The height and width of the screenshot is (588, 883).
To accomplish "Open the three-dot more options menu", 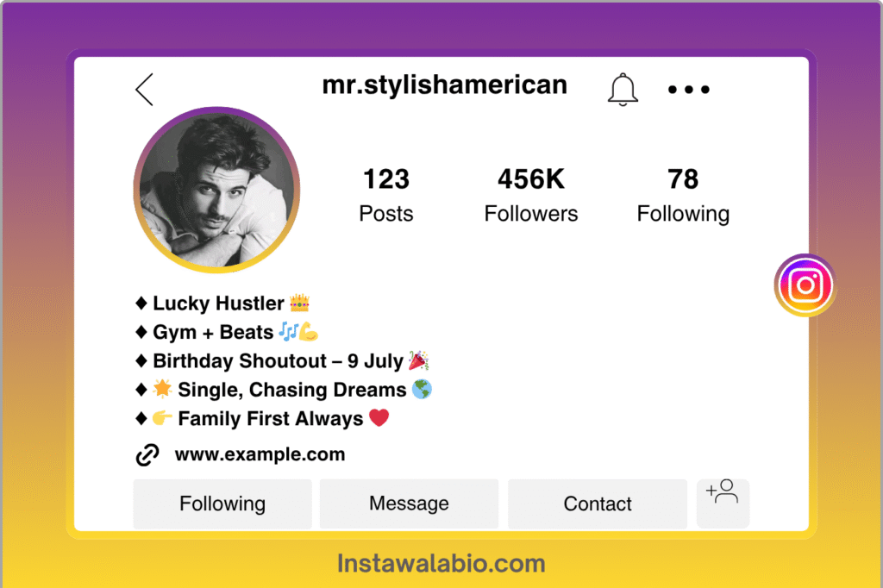I will (x=689, y=89).
